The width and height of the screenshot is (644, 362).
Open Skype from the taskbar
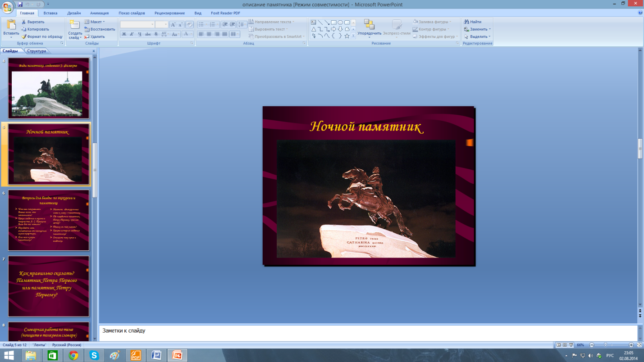click(x=94, y=355)
